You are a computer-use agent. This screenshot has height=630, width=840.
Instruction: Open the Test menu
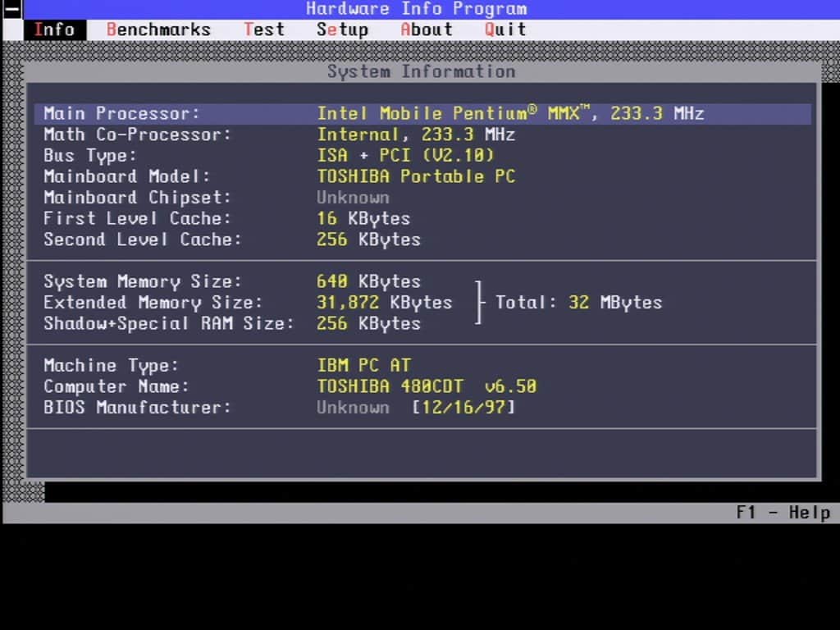point(264,30)
